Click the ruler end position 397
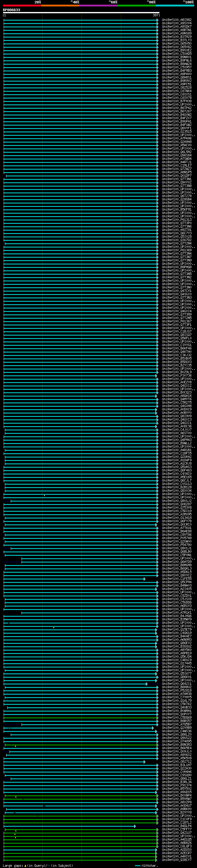This screenshot has width=197, height=868. [x=155, y=15]
